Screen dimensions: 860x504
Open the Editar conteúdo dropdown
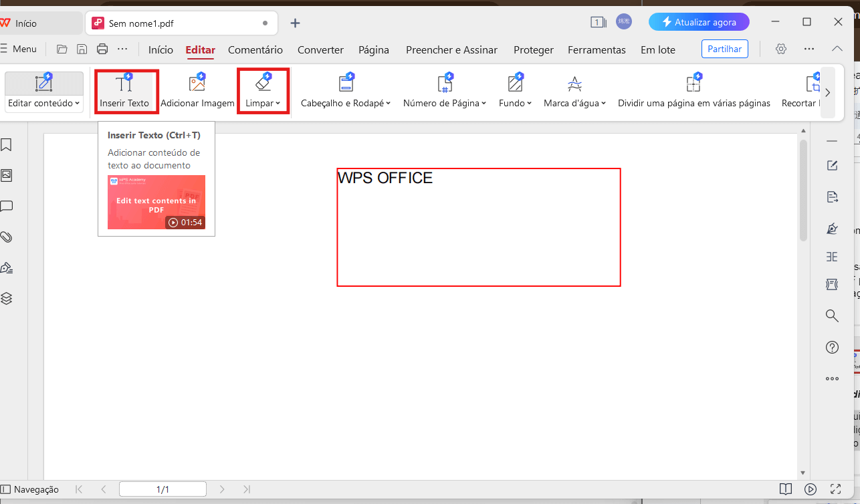44,104
